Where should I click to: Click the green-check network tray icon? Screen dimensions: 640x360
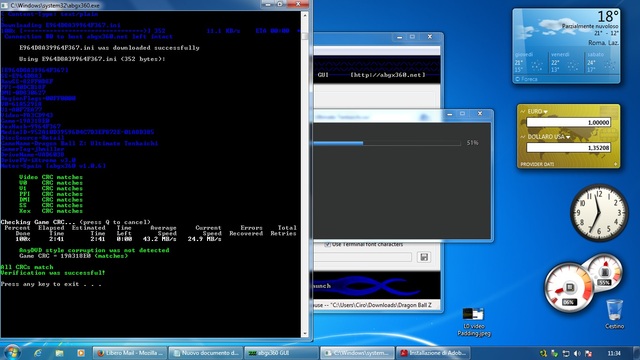pyautogui.click(x=554, y=353)
